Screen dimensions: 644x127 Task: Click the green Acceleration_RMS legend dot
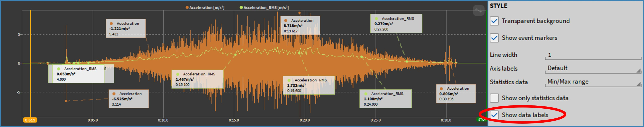pos(241,7)
